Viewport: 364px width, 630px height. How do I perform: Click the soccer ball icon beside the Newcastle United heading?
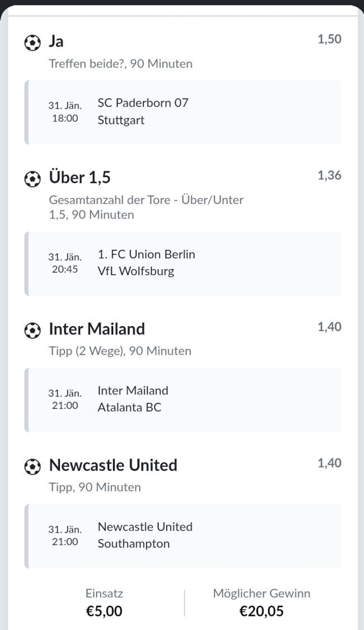point(32,466)
